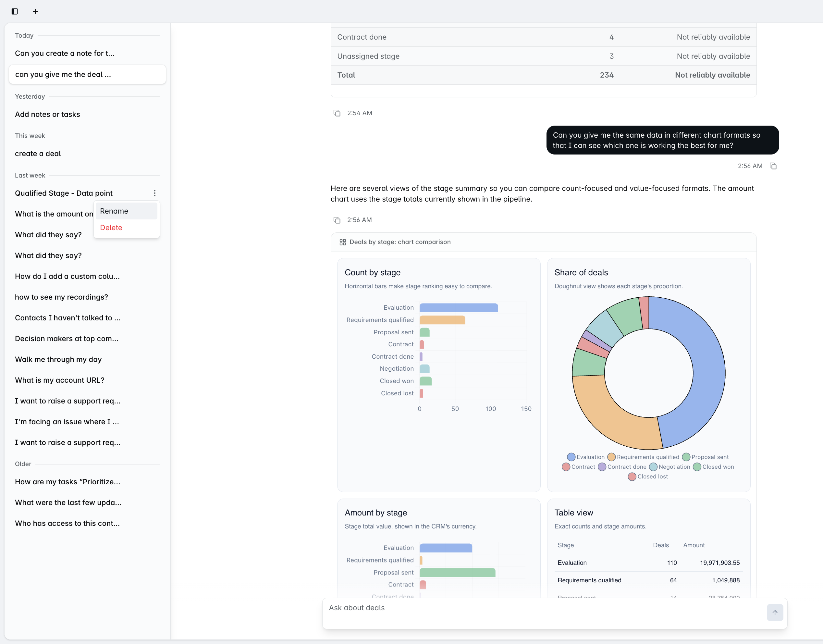Start a new chat with plus icon
Viewport: 823px width, 644px height.
(x=35, y=11)
